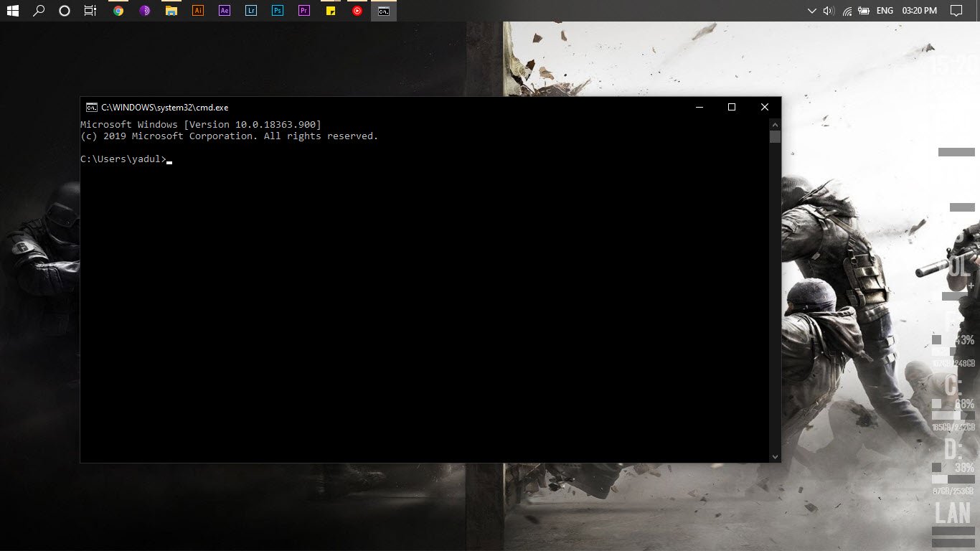Image resolution: width=980 pixels, height=551 pixels.
Task: Click the D: drive label on desktop widget
Action: (953, 449)
